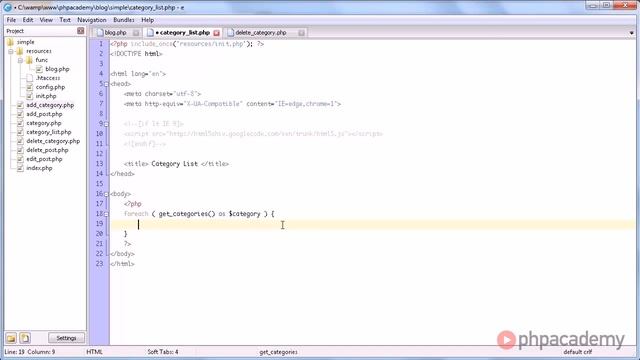Open config.php in the project tree
The height and width of the screenshot is (360, 640).
pyautogui.click(x=50, y=87)
